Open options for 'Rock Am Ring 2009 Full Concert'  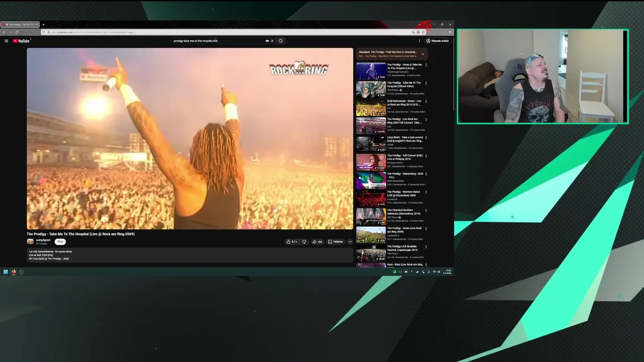pos(426,120)
